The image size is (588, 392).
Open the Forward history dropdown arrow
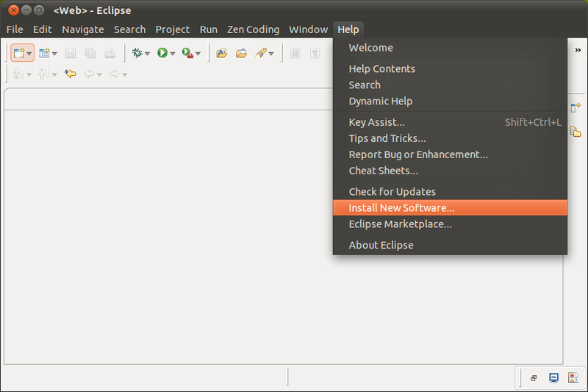pos(125,74)
